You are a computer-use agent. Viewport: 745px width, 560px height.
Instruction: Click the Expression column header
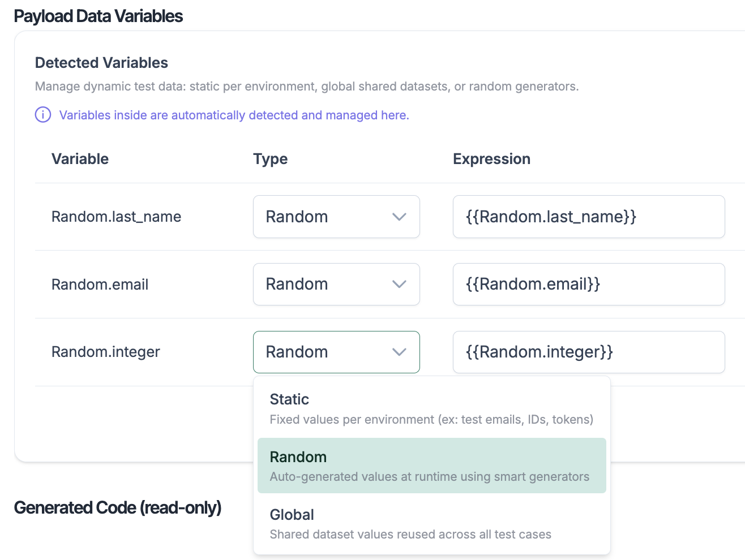coord(491,159)
